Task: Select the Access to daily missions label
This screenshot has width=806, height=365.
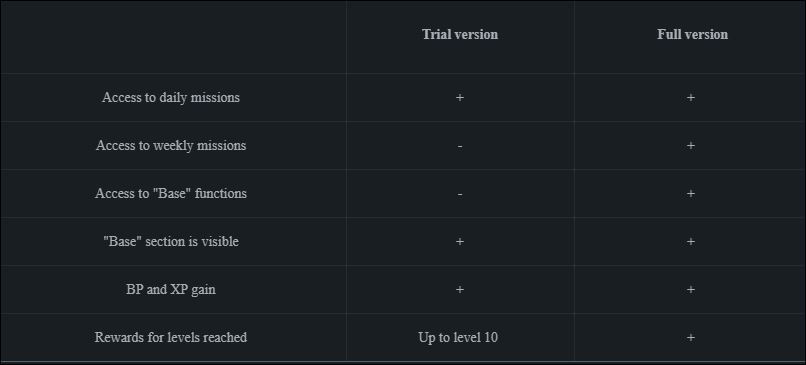Action: tap(171, 97)
